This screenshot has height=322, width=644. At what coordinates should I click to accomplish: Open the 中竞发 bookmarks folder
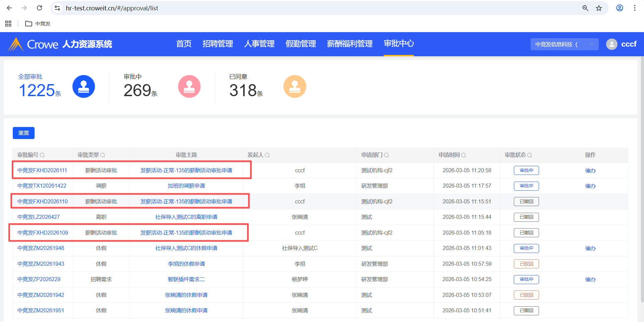38,24
